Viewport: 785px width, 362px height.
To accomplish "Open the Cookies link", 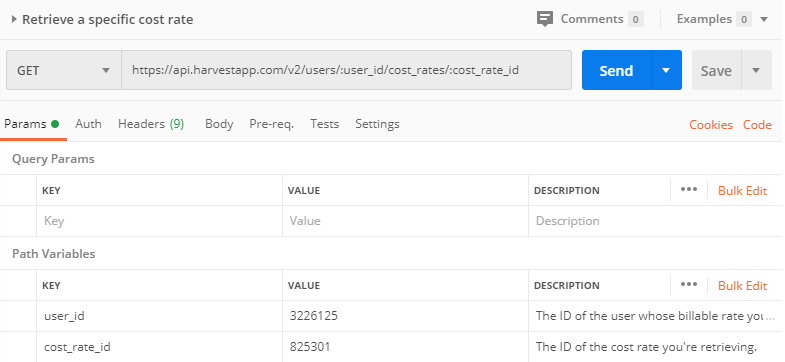I will coord(711,125).
